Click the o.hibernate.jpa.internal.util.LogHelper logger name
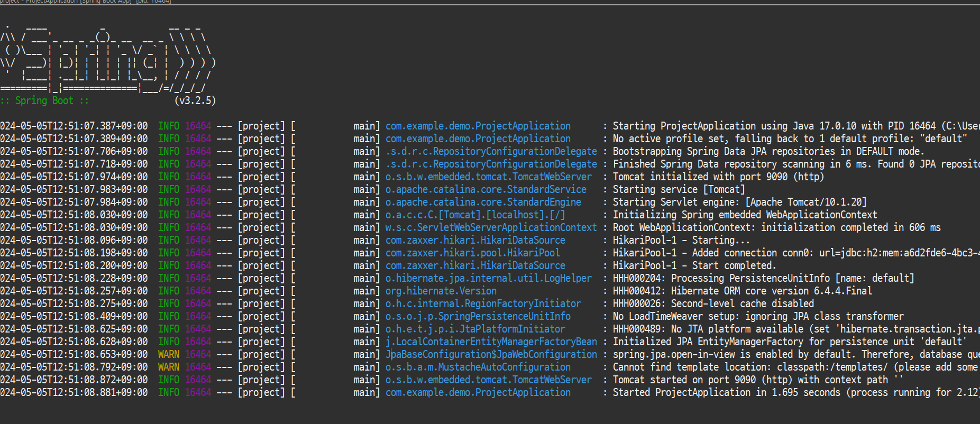 pos(488,278)
